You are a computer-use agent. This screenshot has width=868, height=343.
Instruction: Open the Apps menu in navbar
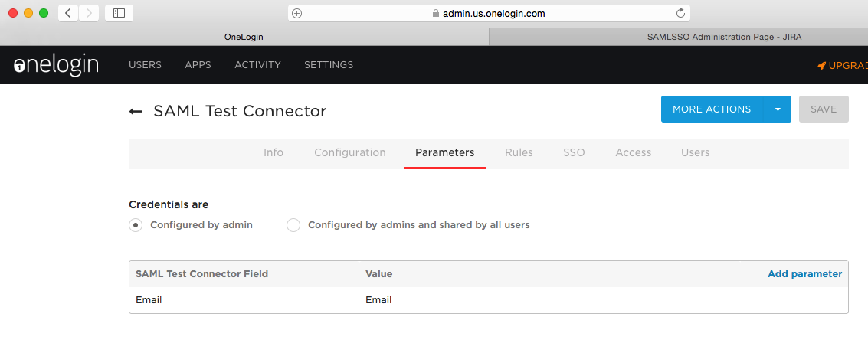point(198,65)
